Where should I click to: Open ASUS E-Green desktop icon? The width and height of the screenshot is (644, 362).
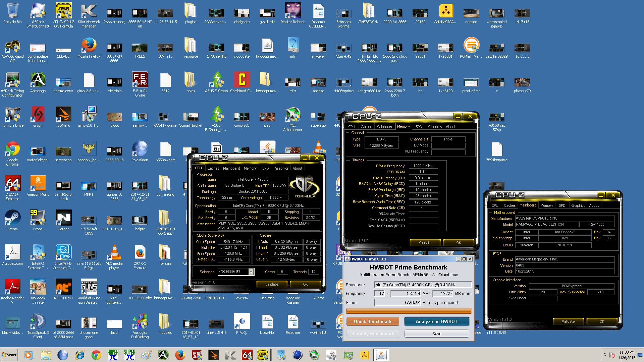tap(216, 82)
